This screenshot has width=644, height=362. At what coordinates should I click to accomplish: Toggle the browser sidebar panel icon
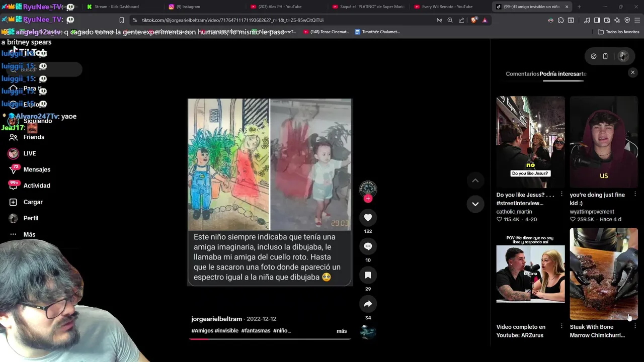coord(597,20)
